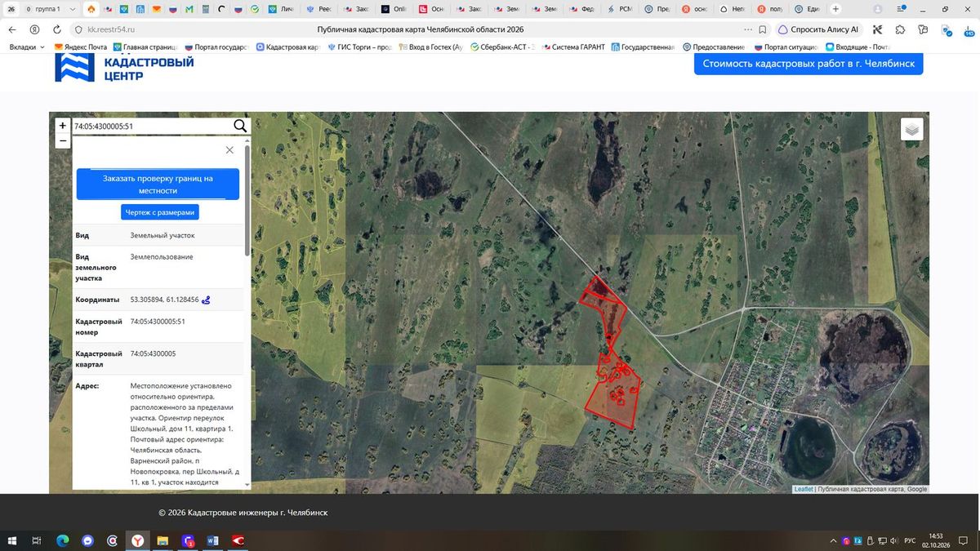This screenshot has width=980, height=551.
Task: Click the kk.reestr54.ru address bar
Action: tap(112, 29)
